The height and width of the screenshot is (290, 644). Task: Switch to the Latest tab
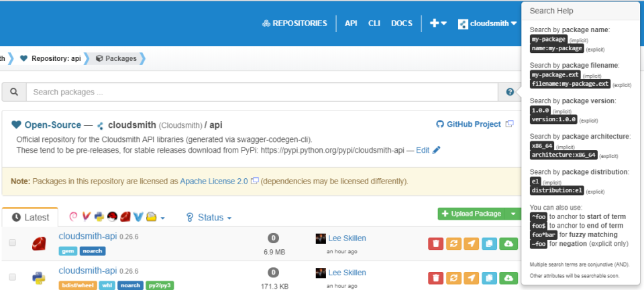[31, 218]
